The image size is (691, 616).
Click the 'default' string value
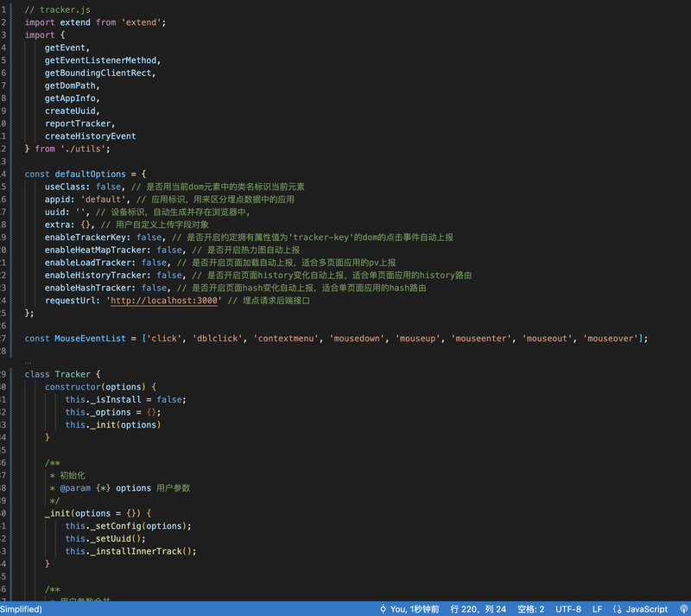103,200
